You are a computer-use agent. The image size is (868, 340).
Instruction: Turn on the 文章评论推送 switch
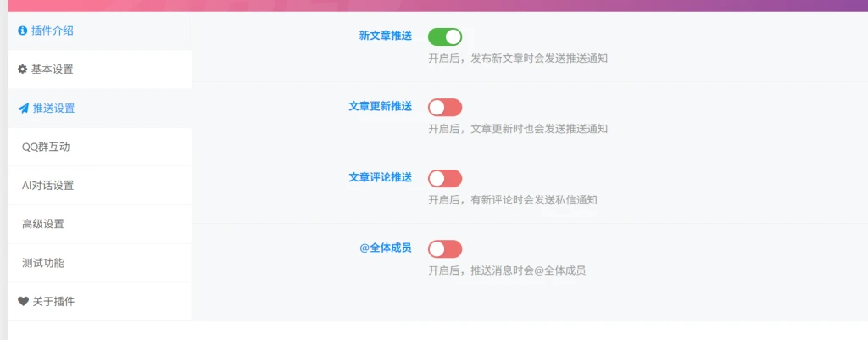tap(444, 178)
